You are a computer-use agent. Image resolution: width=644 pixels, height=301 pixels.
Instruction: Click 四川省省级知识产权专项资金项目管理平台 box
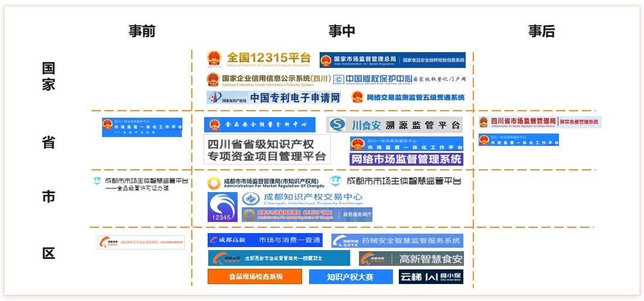[267, 149]
